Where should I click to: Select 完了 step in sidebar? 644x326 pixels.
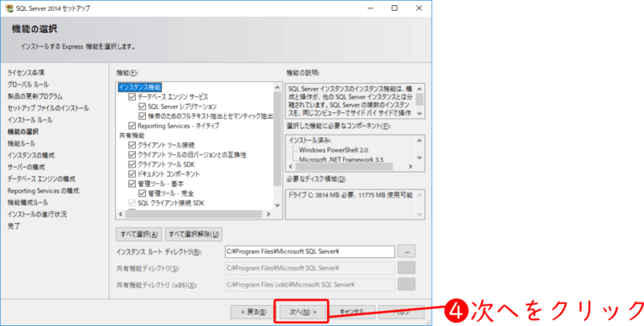pyautogui.click(x=13, y=226)
